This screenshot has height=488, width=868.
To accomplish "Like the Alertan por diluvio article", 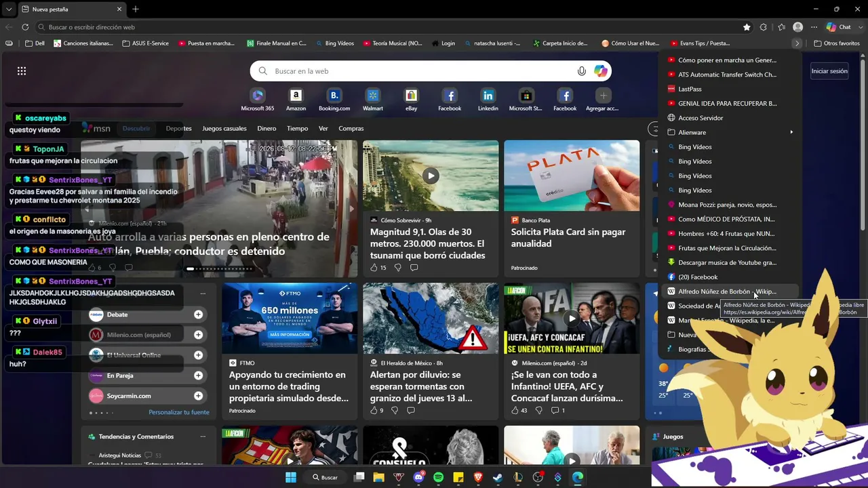I will pyautogui.click(x=374, y=410).
